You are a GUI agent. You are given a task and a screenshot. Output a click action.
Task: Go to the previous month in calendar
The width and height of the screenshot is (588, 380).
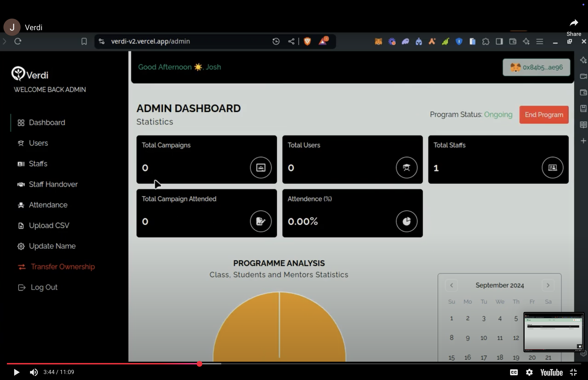(451, 285)
